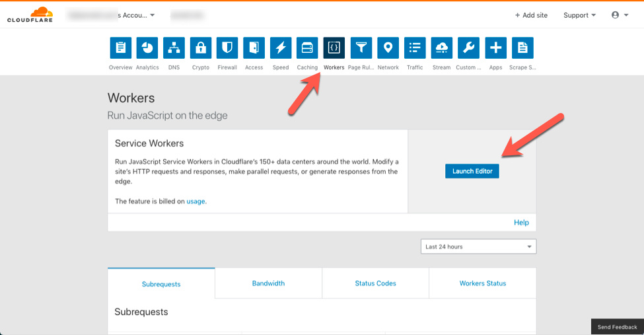Image resolution: width=644 pixels, height=335 pixels.
Task: Go to the DNS settings icon
Action: (x=174, y=48)
